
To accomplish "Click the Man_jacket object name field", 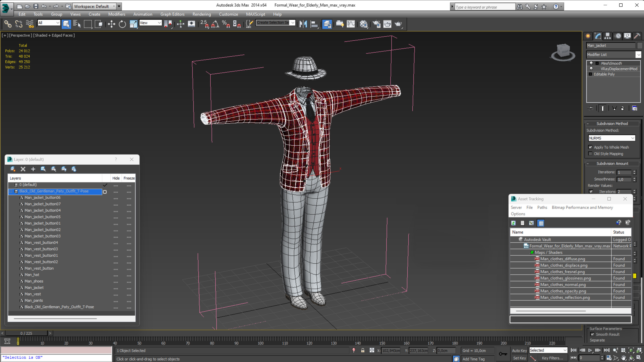I will [611, 46].
